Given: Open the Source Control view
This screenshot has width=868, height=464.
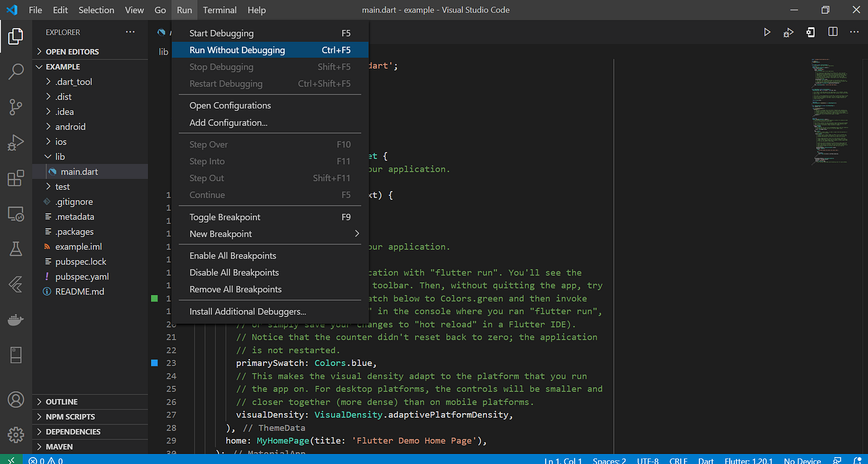Looking at the screenshot, I should (x=15, y=107).
